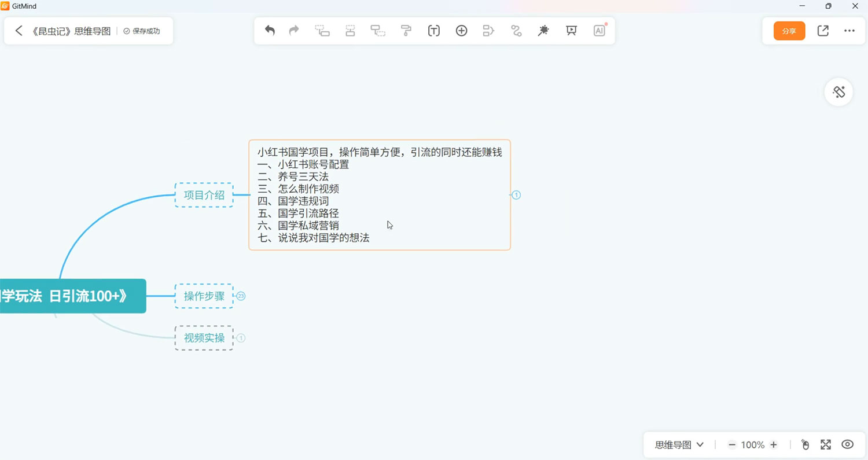Click the Undo arrow in the toolbar
This screenshot has width=868, height=460.
coord(269,31)
